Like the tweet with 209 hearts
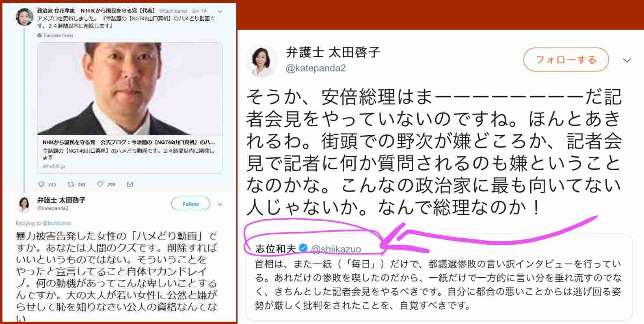The width and height of the screenshot is (644, 324). point(100,184)
